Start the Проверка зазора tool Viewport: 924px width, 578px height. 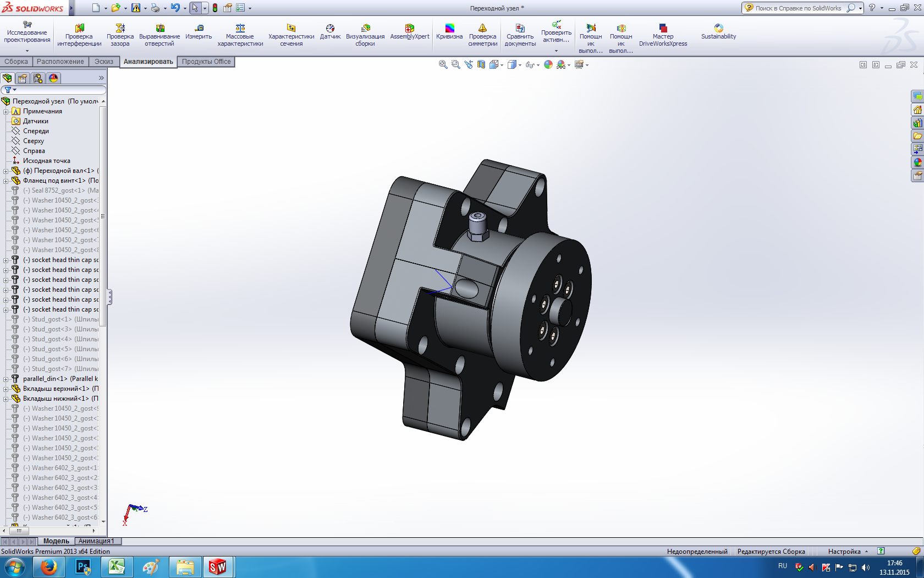[x=120, y=36]
